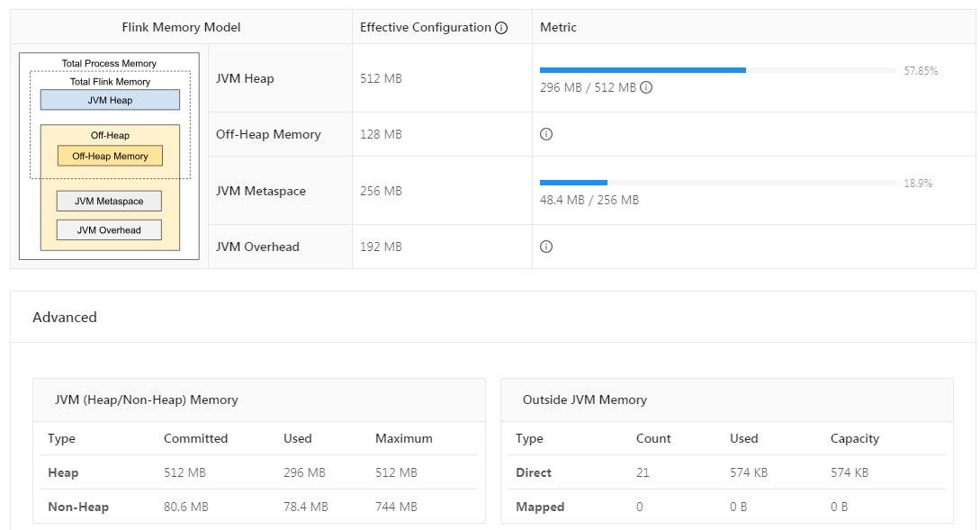Click the Non-Heap used value 78.4 MB
The width and height of the screenshot is (980, 530).
coord(306,507)
